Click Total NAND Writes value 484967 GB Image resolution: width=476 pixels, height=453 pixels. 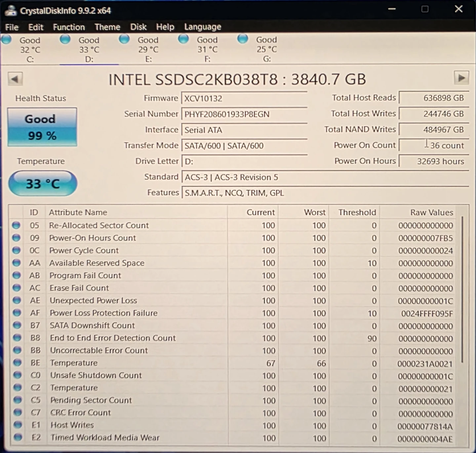[x=434, y=130]
